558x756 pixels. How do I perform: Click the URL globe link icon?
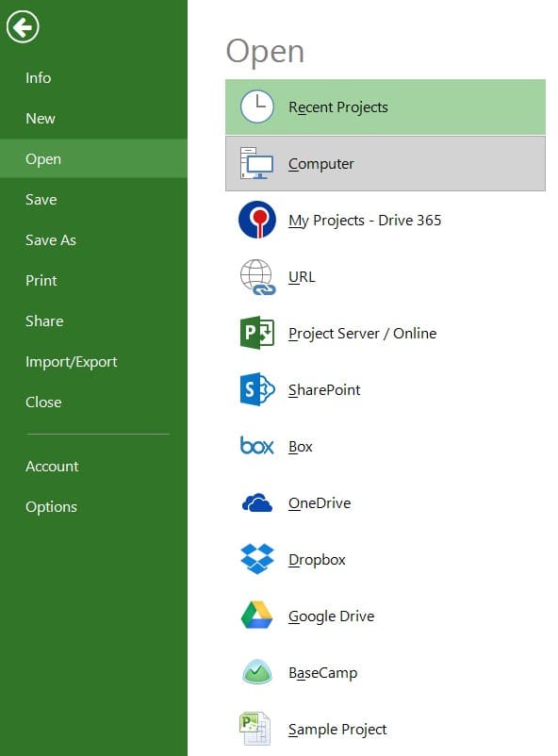[257, 277]
